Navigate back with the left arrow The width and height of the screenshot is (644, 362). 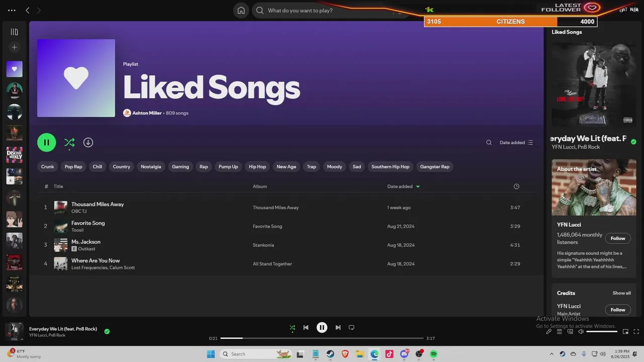coord(28,10)
